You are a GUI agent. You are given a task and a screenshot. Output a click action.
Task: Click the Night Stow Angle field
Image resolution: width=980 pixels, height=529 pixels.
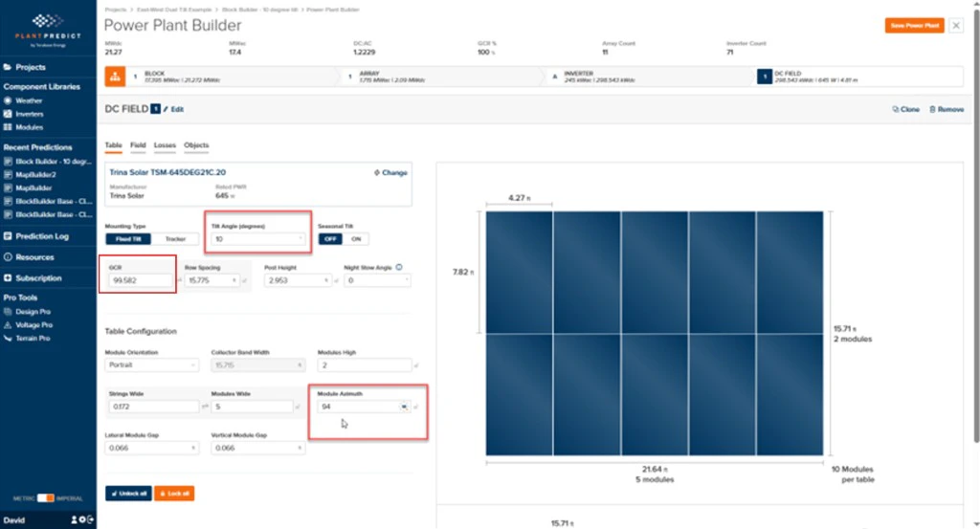coord(377,280)
